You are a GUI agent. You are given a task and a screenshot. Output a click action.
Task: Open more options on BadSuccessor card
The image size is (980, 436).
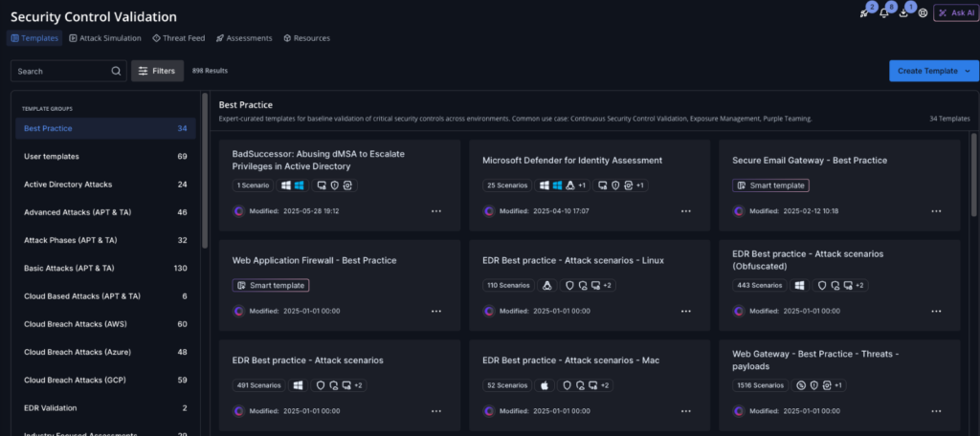coord(436,211)
